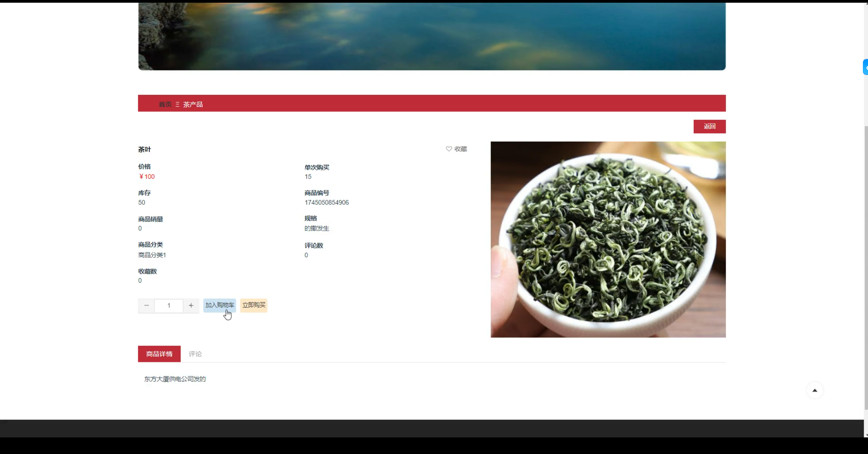
Task: Click the back-to-top arrow button
Action: point(814,391)
